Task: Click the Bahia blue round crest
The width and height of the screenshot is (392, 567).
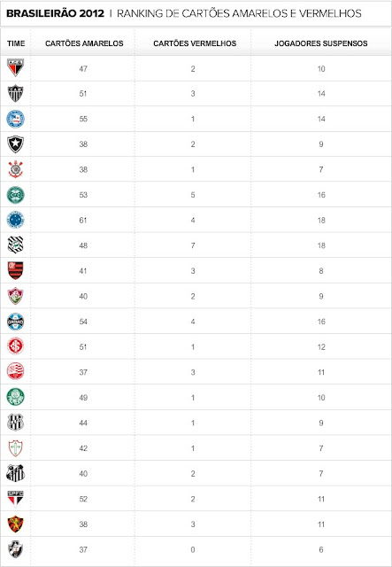Action: 16,119
